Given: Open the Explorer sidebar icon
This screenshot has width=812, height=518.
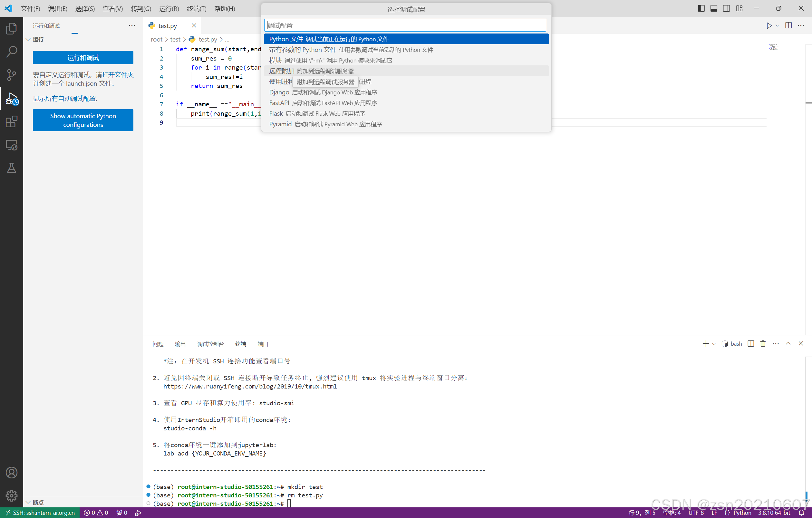Looking at the screenshot, I should (x=12, y=29).
